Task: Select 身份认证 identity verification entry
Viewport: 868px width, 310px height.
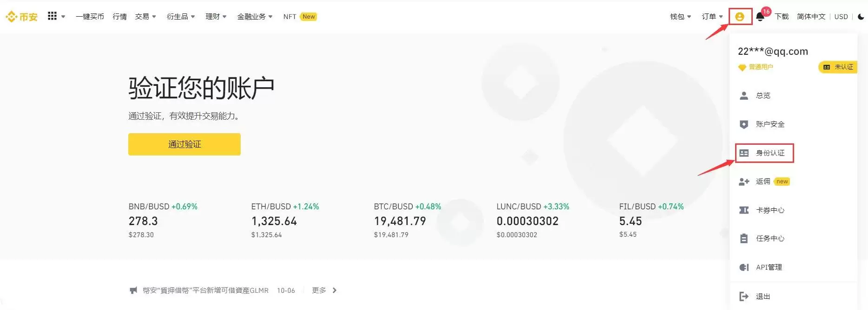Action: [x=769, y=153]
